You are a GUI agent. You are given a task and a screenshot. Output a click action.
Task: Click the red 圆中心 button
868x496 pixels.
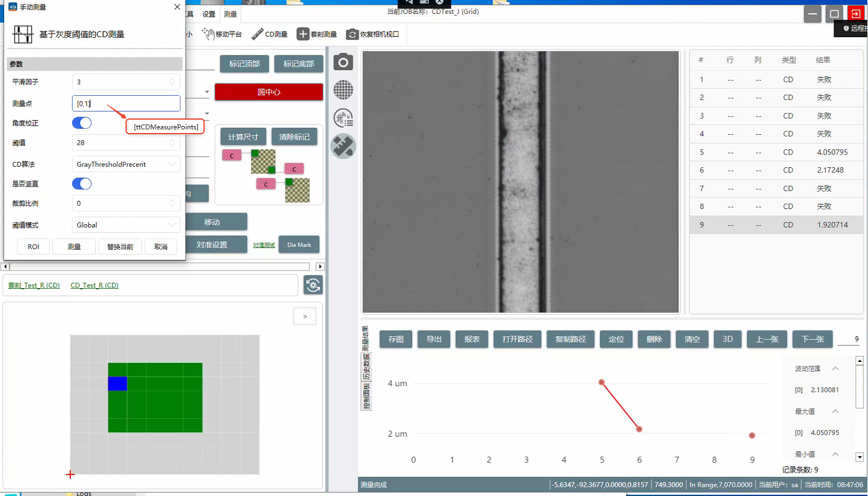coord(269,92)
